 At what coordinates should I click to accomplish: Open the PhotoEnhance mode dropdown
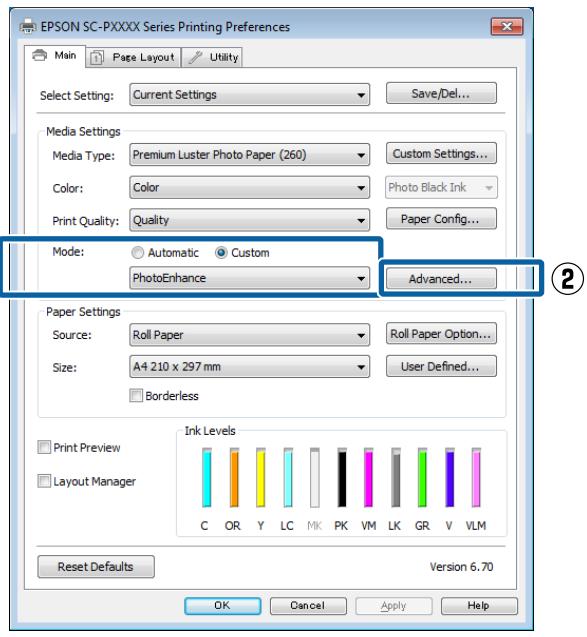pos(249,278)
